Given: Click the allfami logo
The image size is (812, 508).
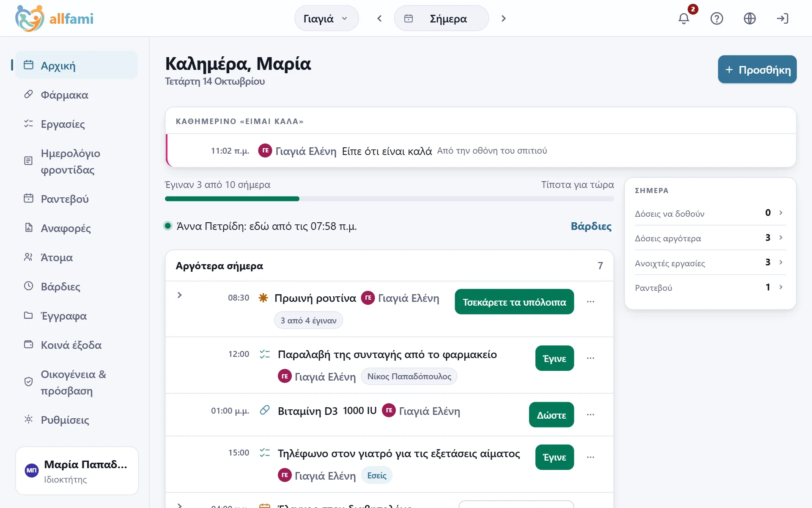Looking at the screenshot, I should (x=54, y=18).
